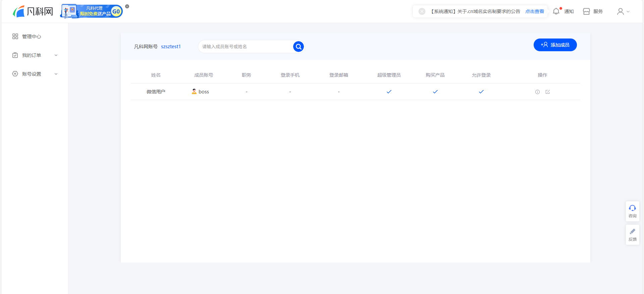Dismiss the system notice with X icon

[x=422, y=11]
